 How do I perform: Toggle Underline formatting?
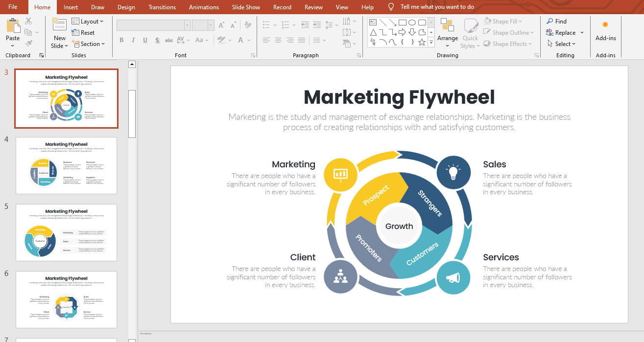[145, 40]
